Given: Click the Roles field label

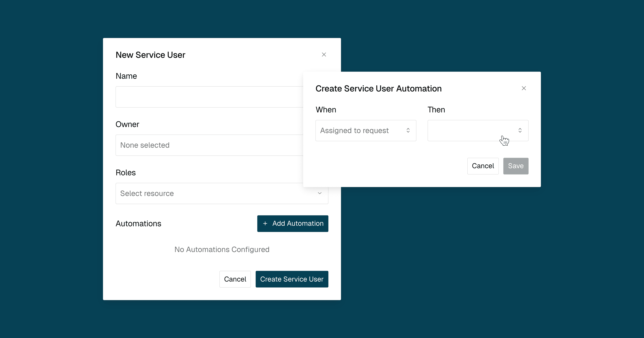Looking at the screenshot, I should 125,172.
